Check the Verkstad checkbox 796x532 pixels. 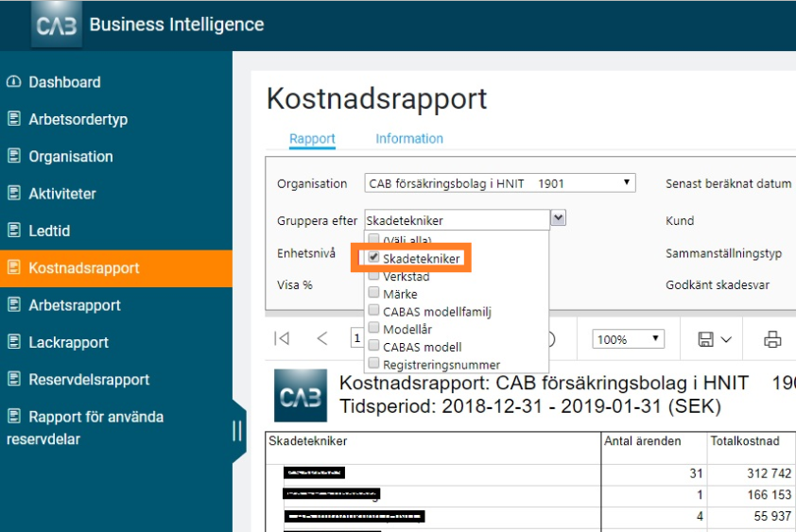[x=373, y=275]
